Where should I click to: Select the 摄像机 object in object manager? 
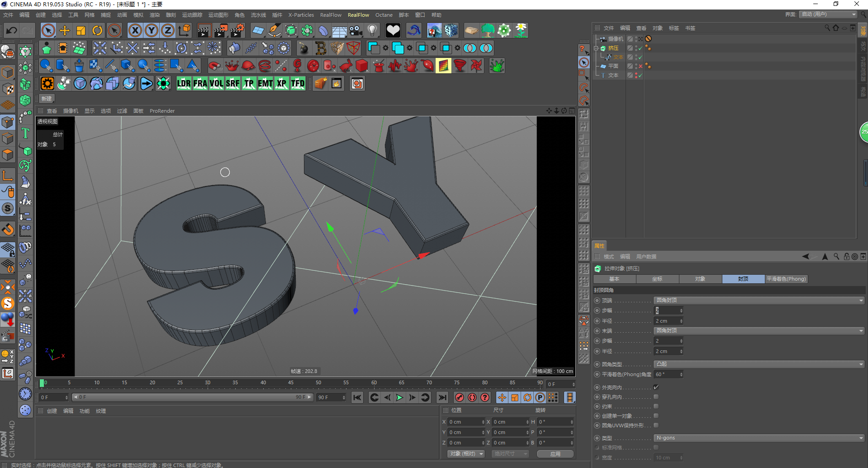point(616,39)
